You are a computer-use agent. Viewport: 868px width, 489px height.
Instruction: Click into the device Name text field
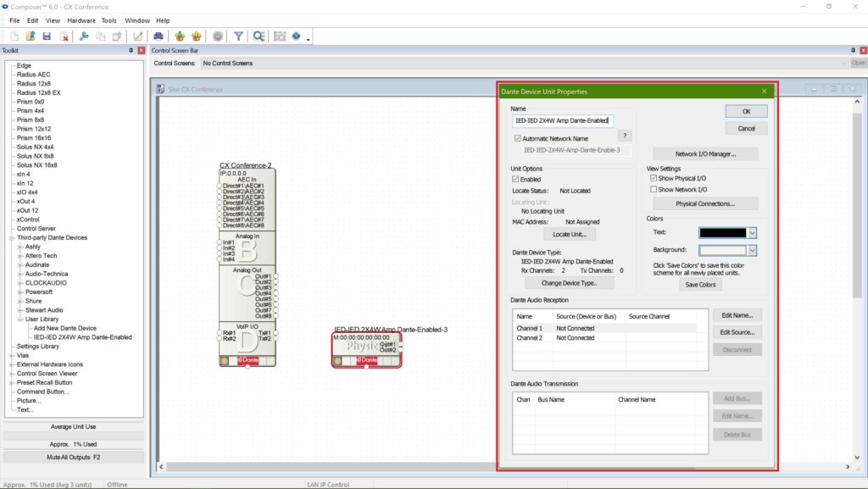click(x=565, y=120)
